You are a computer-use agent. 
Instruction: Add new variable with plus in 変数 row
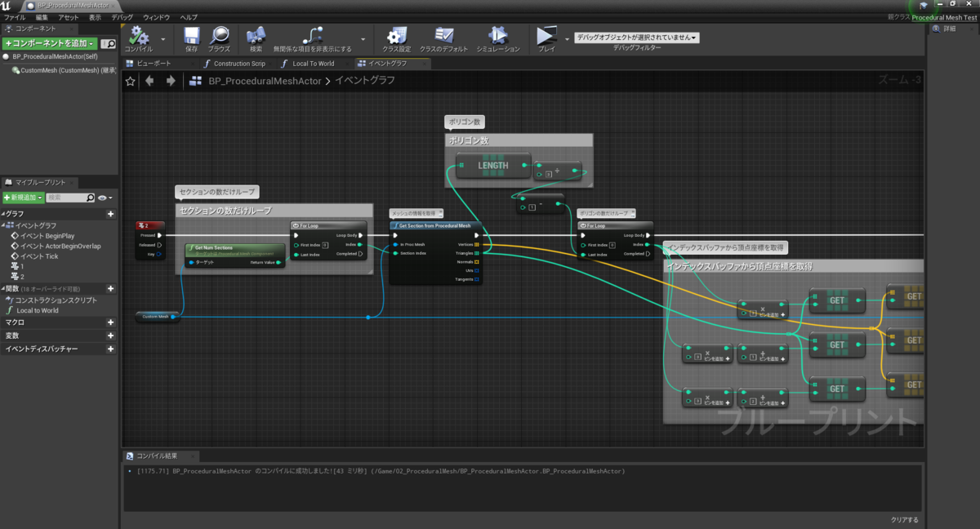111,336
